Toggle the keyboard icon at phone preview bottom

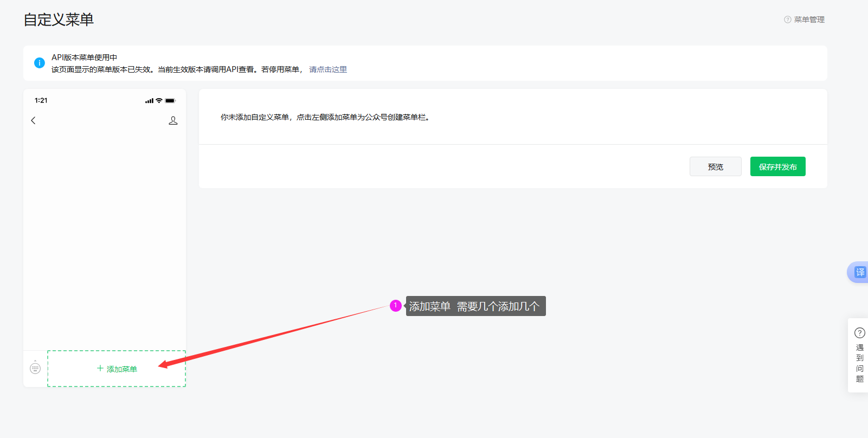click(x=35, y=369)
